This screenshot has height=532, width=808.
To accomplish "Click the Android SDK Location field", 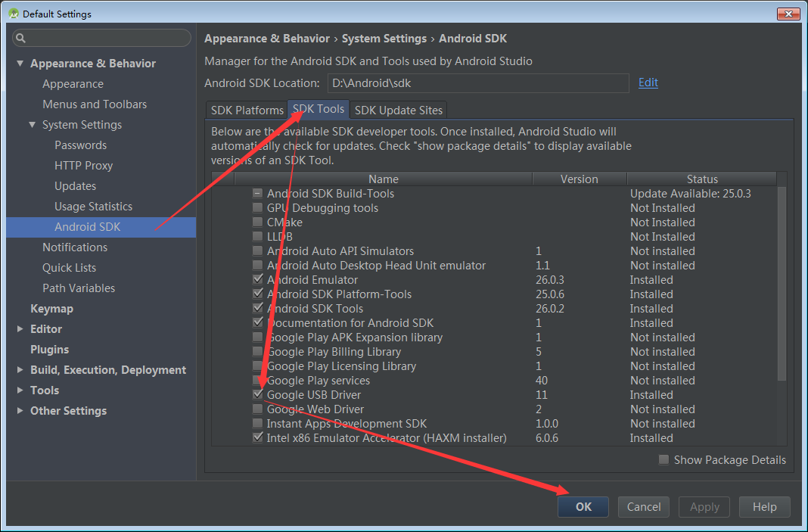I will click(x=478, y=83).
